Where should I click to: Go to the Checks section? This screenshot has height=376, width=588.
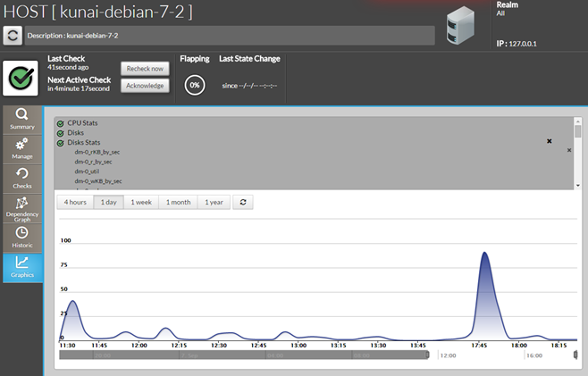[22, 178]
